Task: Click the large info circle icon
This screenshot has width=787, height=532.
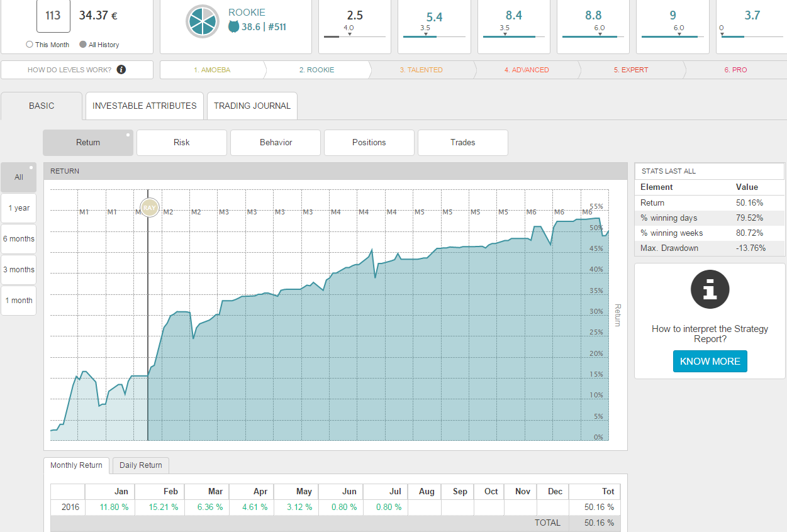Action: point(710,289)
